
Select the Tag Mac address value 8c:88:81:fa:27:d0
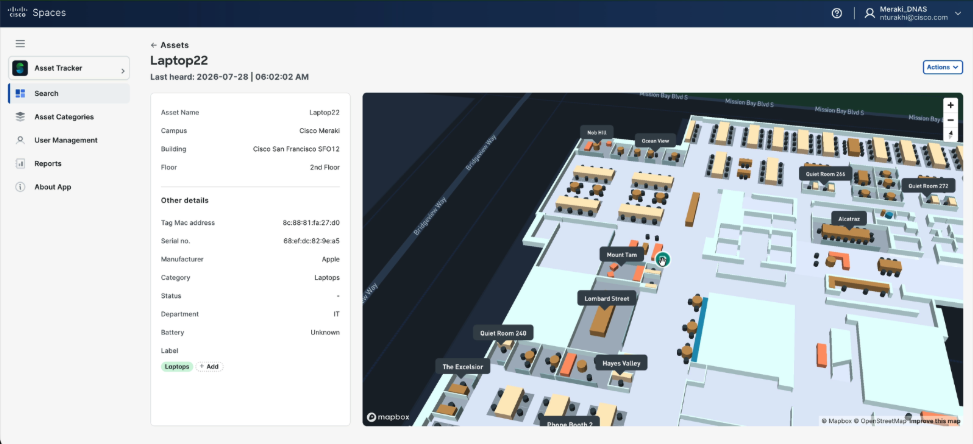[311, 223]
